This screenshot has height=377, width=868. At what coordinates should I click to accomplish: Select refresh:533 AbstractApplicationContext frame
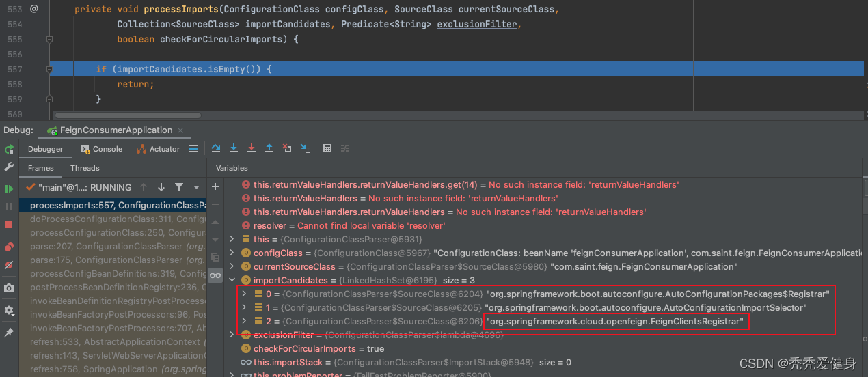pyautogui.click(x=113, y=341)
